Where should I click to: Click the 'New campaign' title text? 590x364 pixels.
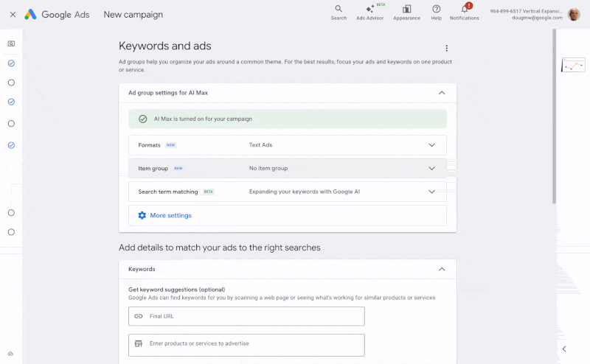[133, 14]
